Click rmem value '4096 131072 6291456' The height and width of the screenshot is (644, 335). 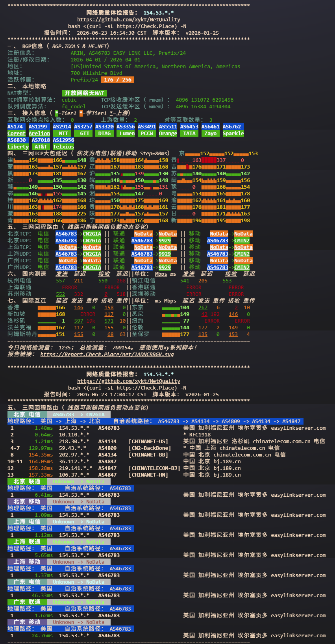tap(205, 100)
